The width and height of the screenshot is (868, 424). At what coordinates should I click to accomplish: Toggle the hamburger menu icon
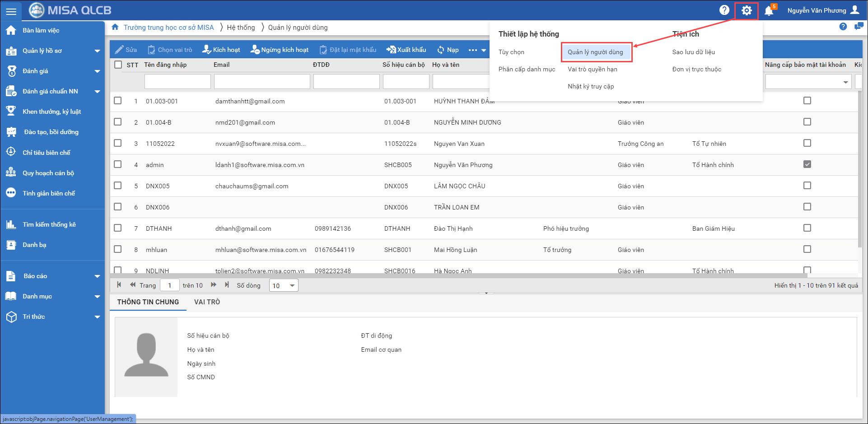click(x=11, y=11)
